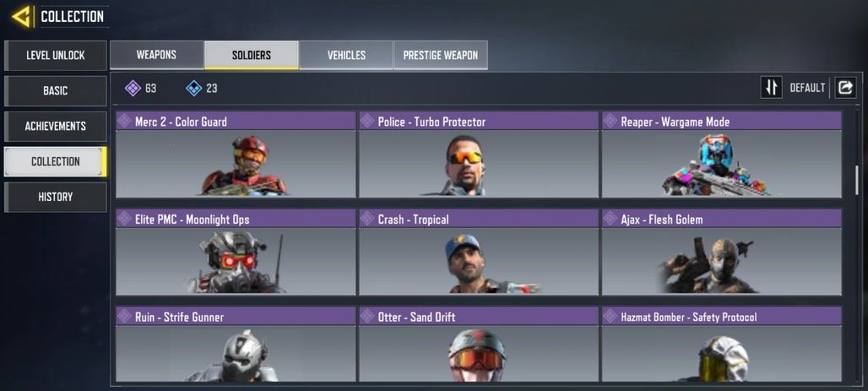Click rarity diamond on Reaper Wargame Mode
This screenshot has height=391, width=868.
click(610, 122)
